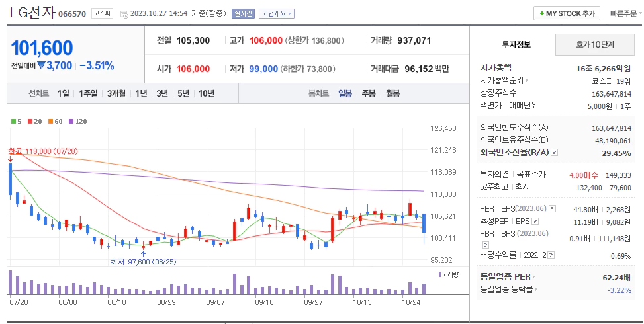Click the MY STOCK 추가 button
Screen dimensions: 644x324
tap(567, 13)
